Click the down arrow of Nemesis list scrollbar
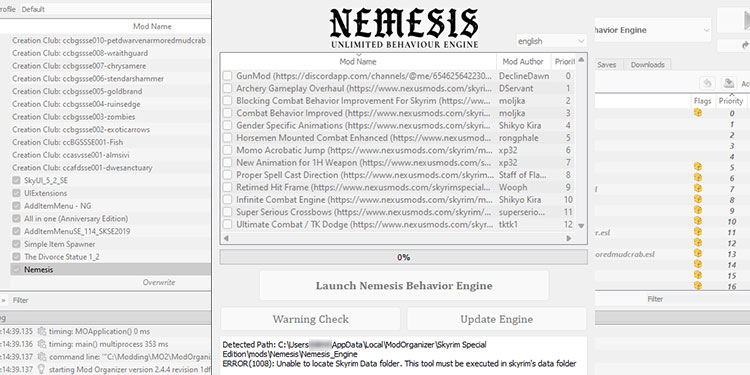 pyautogui.click(x=581, y=226)
